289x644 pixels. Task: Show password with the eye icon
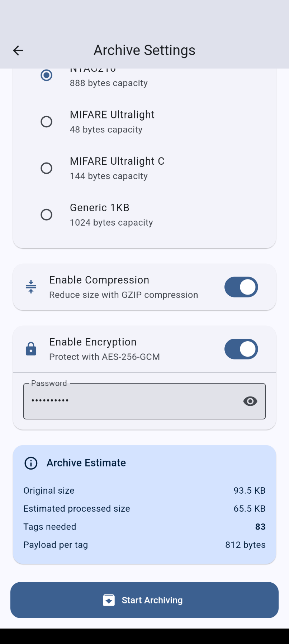point(250,401)
